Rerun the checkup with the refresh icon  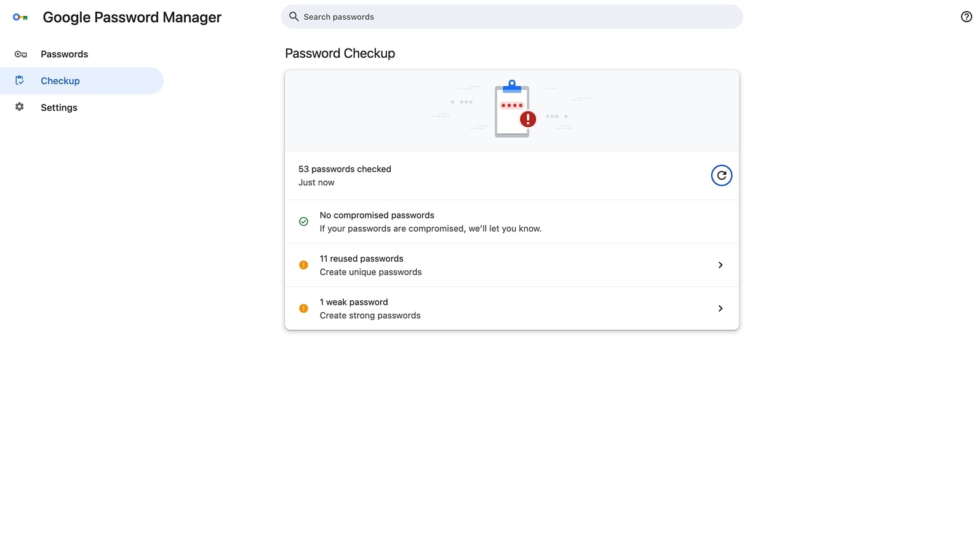pyautogui.click(x=721, y=175)
